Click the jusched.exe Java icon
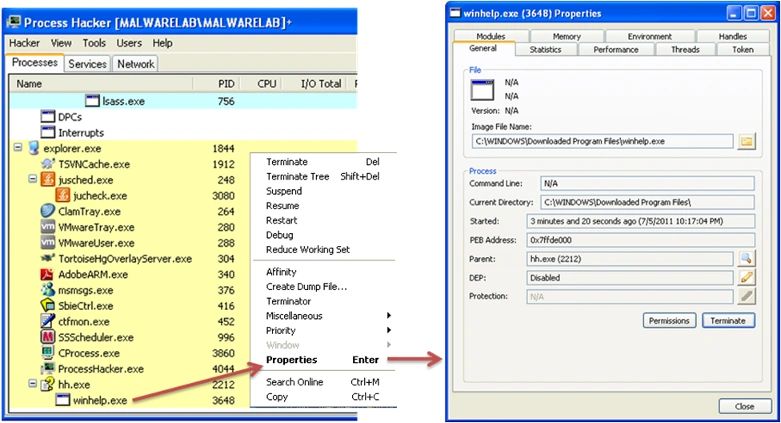781x423 pixels. coord(48,179)
